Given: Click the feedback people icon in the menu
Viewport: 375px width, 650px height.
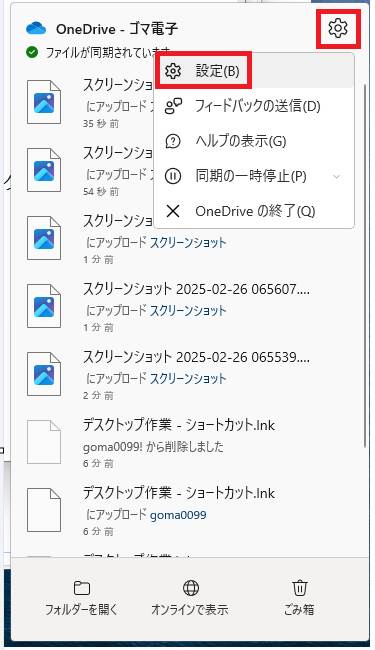Looking at the screenshot, I should click(173, 106).
